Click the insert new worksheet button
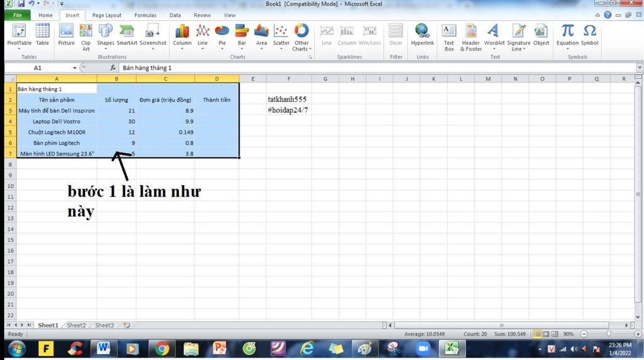Screen dimensions: 644x360 [127, 325]
